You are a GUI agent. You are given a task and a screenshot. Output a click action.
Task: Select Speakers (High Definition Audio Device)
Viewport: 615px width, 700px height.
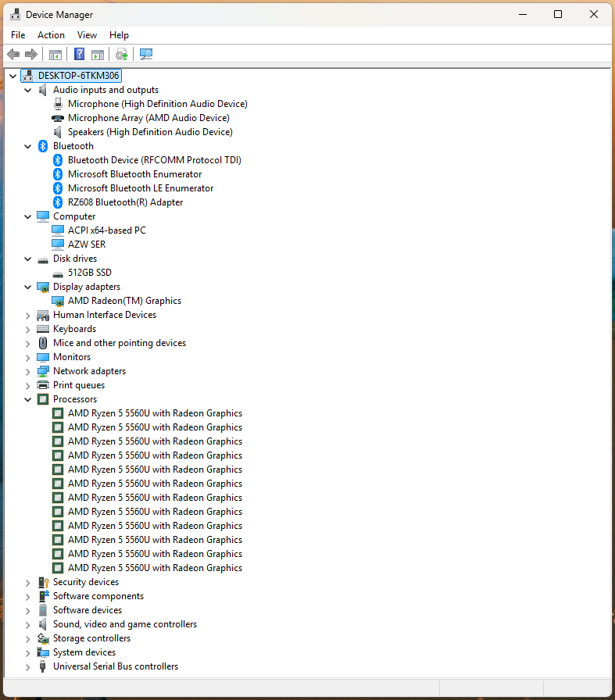[x=150, y=132]
